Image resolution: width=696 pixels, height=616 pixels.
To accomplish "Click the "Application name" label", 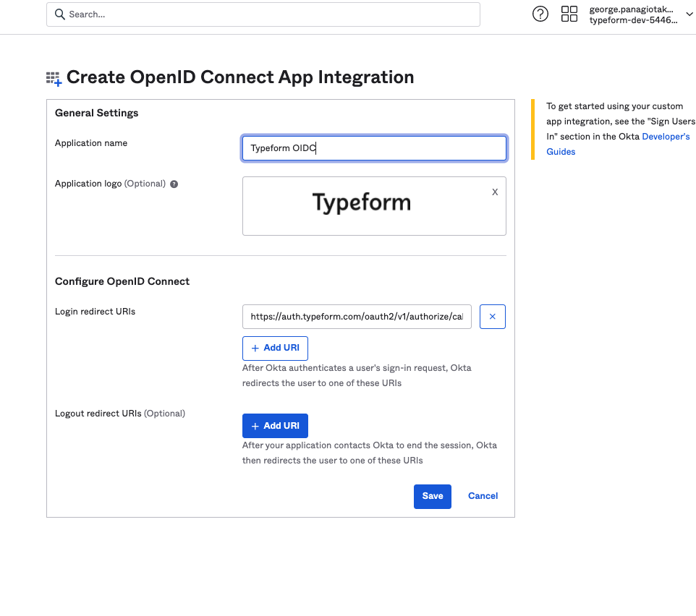I will 91,143.
